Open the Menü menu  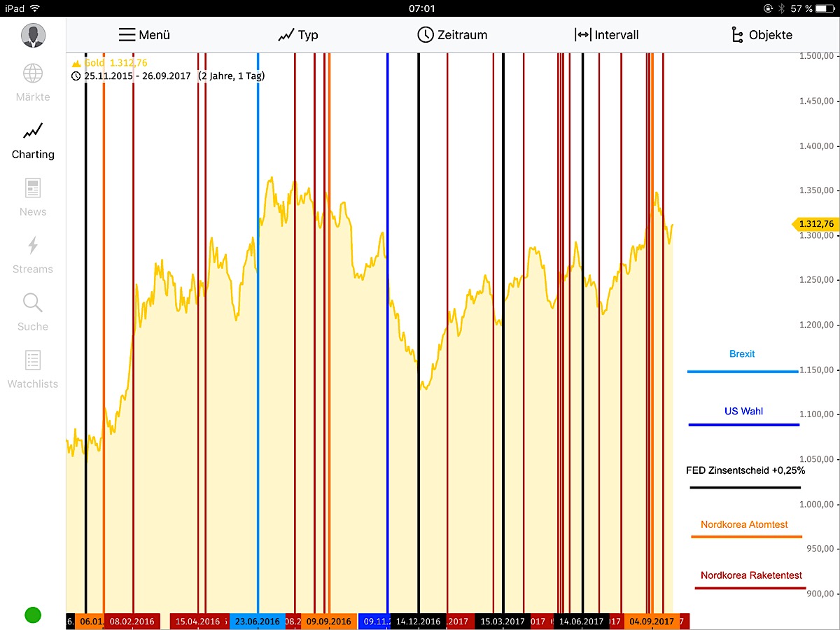point(145,34)
